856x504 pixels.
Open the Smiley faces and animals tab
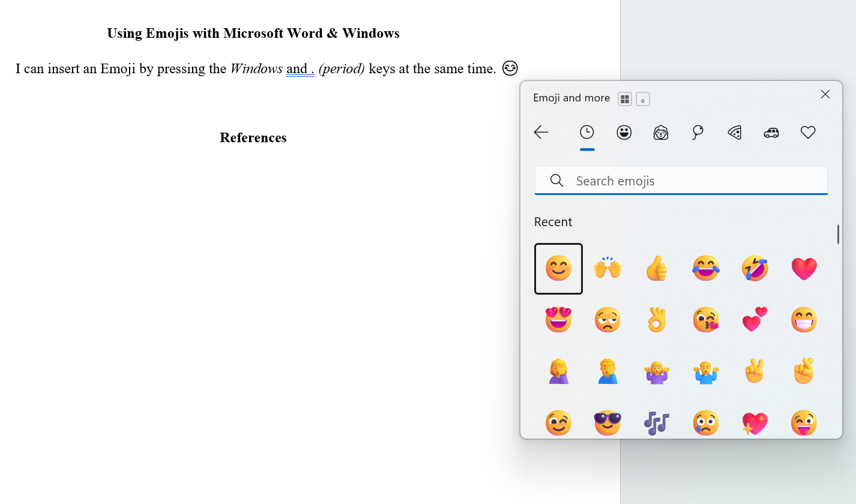(624, 133)
